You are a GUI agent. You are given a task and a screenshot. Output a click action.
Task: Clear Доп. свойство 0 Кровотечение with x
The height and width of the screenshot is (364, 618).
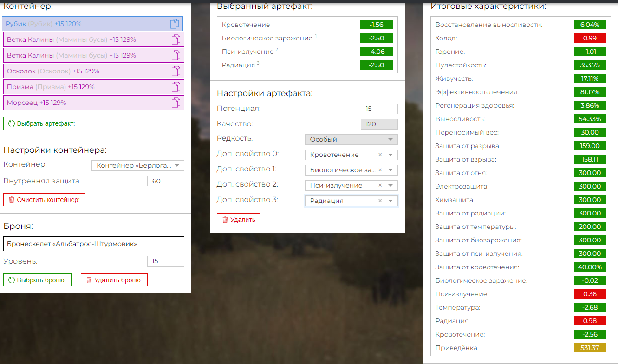tap(380, 155)
